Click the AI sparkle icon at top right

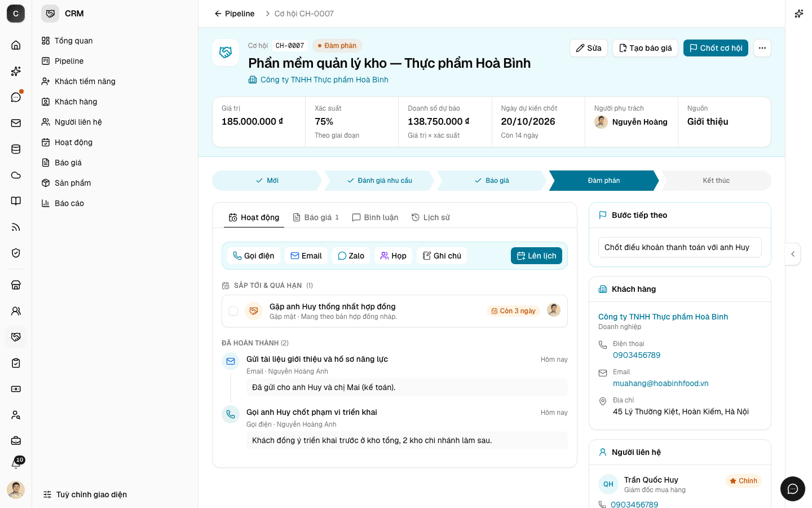point(798,14)
